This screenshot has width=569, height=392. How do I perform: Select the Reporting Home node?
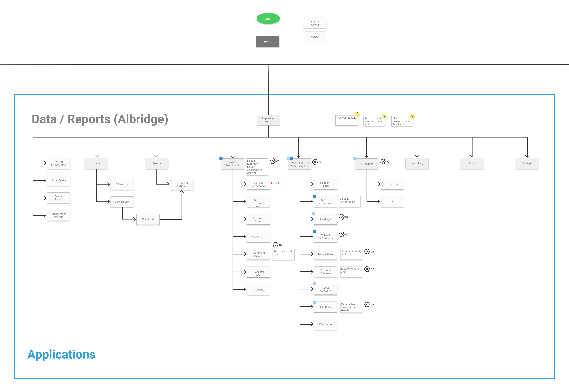pos(268,120)
